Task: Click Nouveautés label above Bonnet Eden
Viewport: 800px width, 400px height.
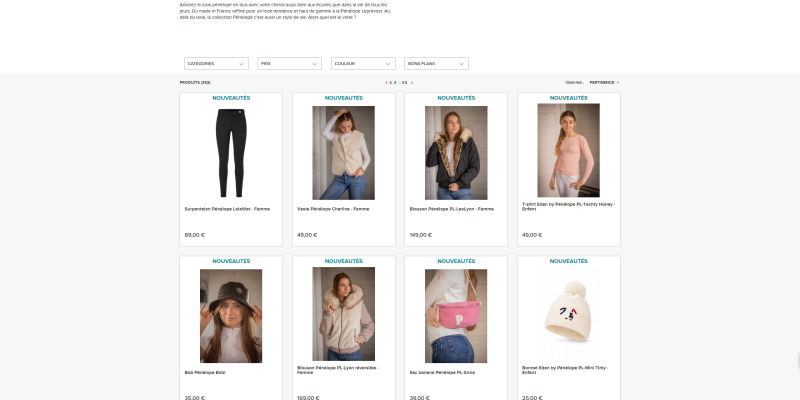Action: pos(568,261)
